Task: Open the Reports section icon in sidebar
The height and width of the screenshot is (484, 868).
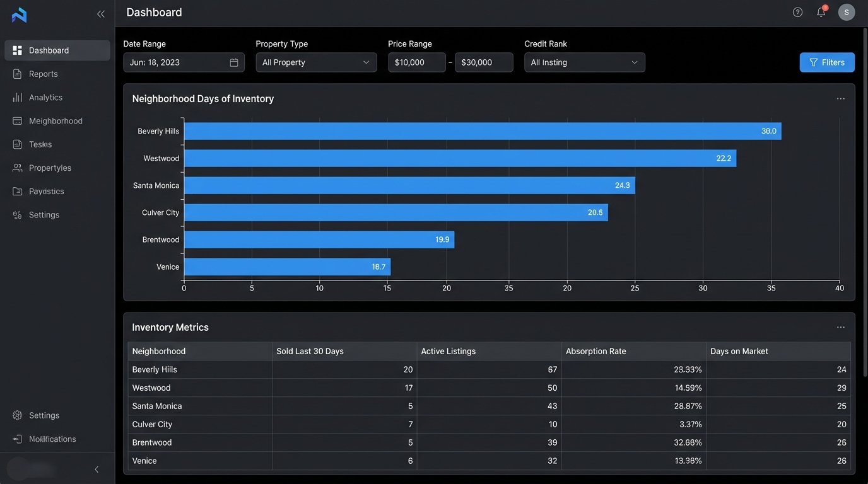Action: (17, 74)
